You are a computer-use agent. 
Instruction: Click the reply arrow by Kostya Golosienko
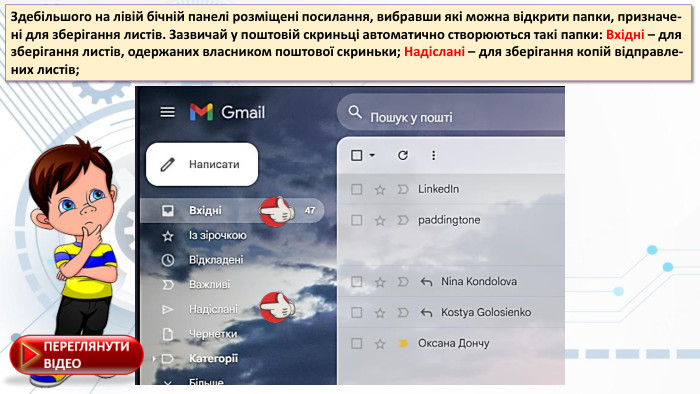pyautogui.click(x=426, y=313)
